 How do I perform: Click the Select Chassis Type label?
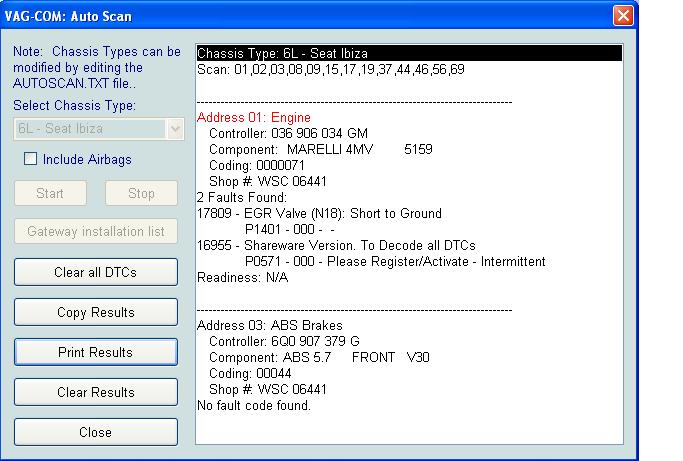[x=74, y=105]
